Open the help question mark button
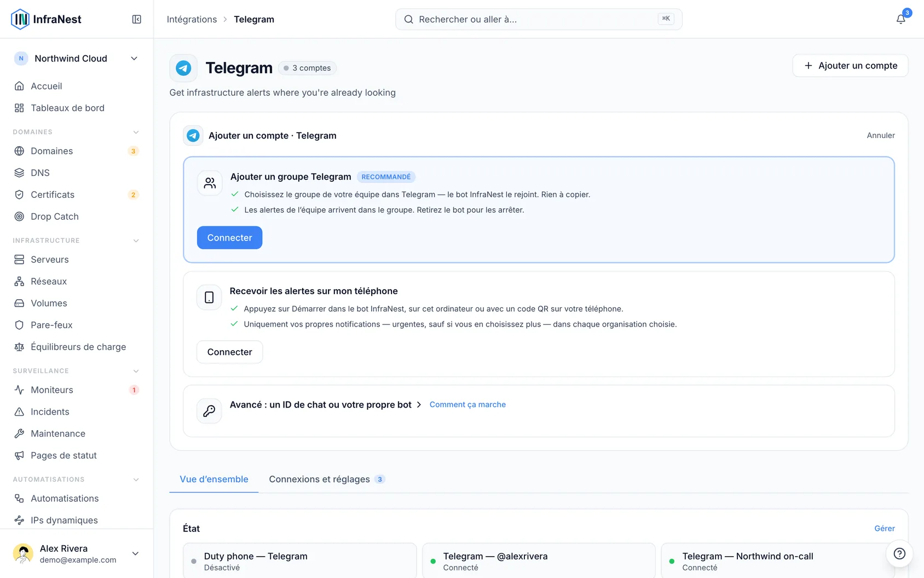The width and height of the screenshot is (924, 578). pos(899,553)
